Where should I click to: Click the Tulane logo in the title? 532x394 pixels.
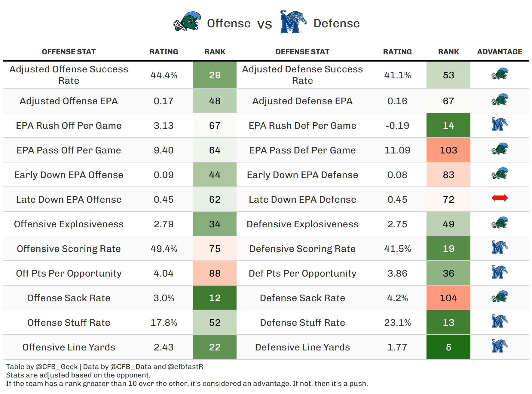tap(187, 22)
